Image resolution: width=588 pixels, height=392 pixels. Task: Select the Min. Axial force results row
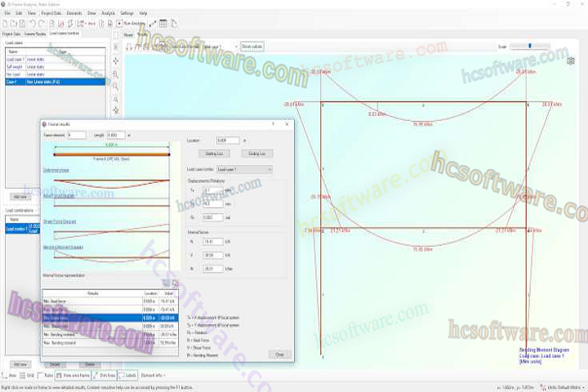(110, 301)
